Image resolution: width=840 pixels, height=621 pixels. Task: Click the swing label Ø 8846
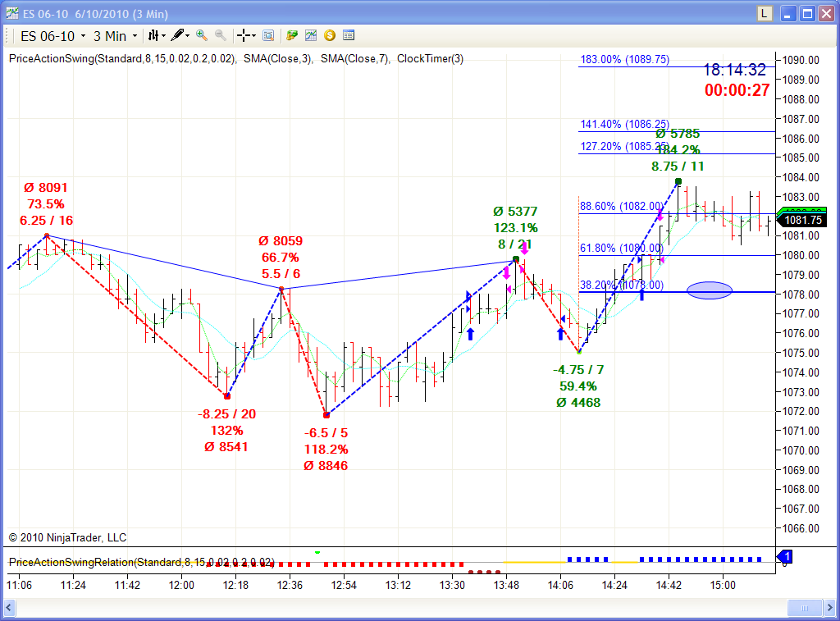[x=326, y=466]
